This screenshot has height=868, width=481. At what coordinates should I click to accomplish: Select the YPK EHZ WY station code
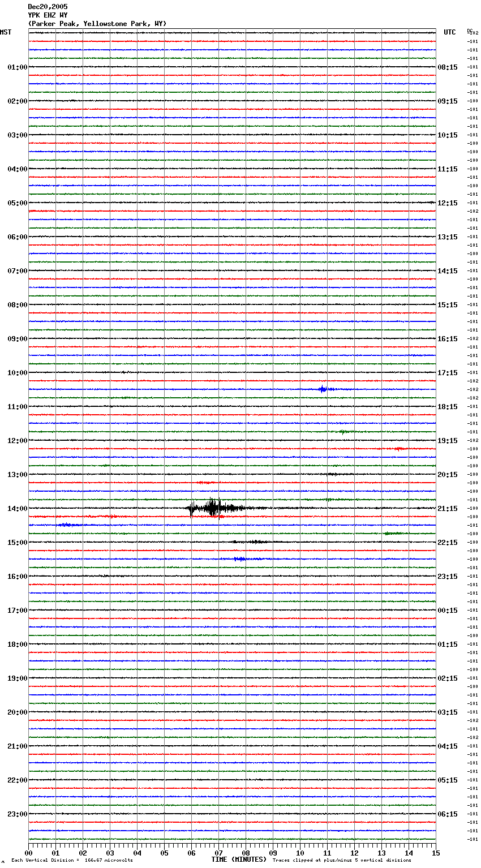click(x=48, y=15)
